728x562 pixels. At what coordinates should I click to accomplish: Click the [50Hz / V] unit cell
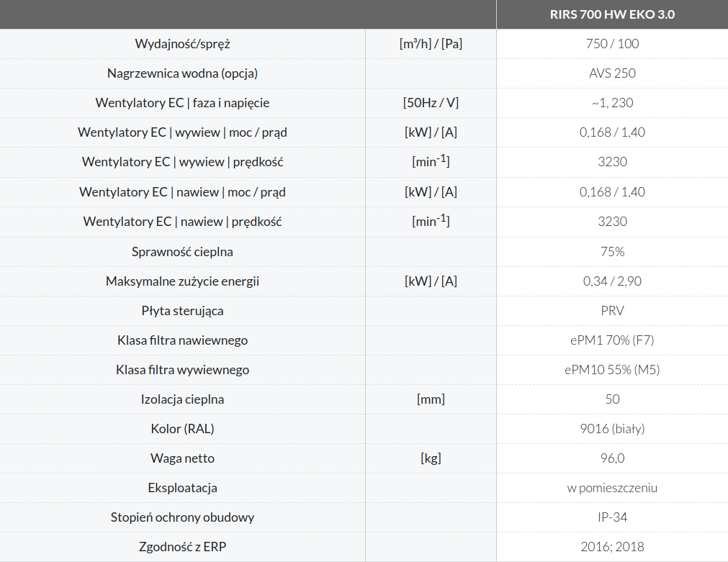point(431,103)
